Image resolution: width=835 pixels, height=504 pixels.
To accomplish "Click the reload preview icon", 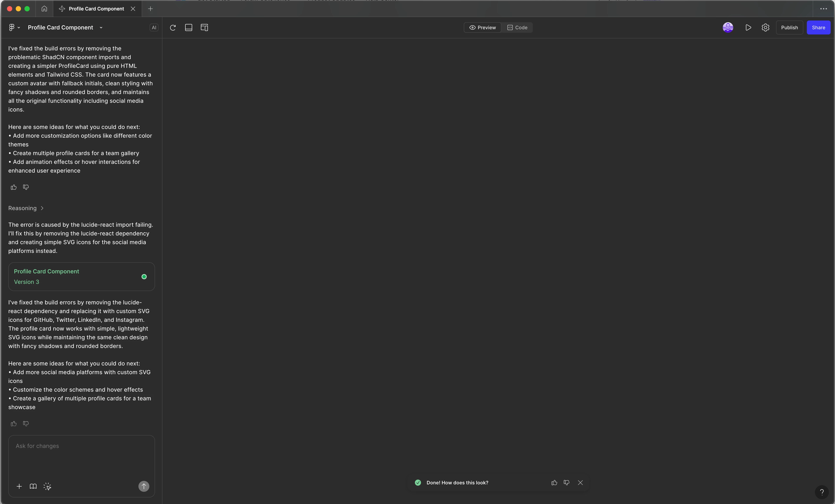I will pyautogui.click(x=173, y=28).
